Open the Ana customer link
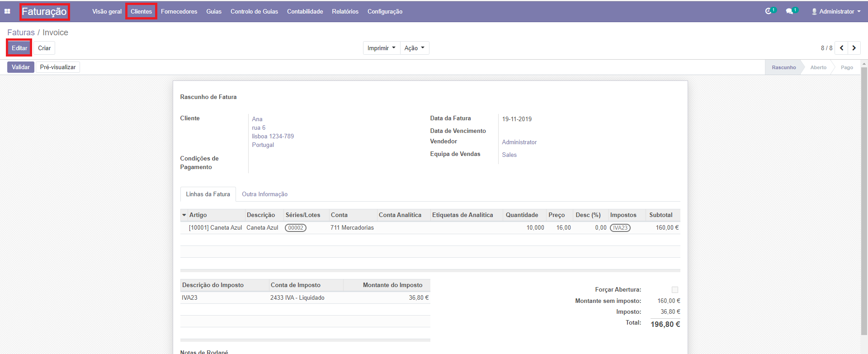The height and width of the screenshot is (354, 868). (x=257, y=119)
